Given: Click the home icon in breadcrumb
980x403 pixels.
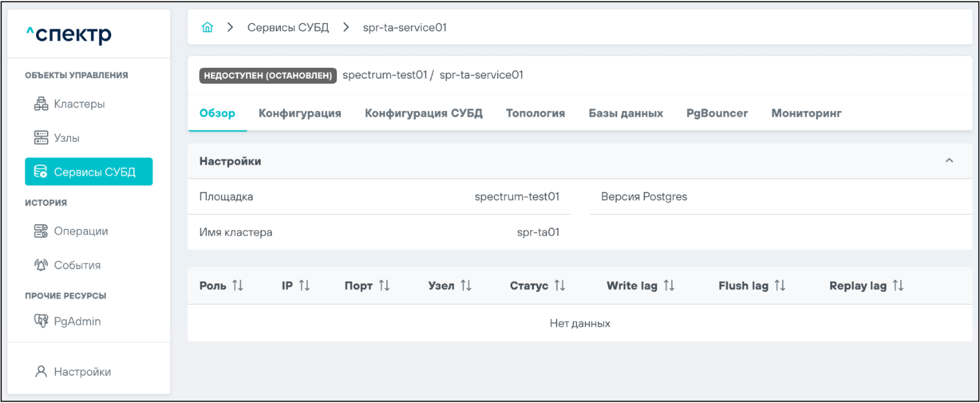Looking at the screenshot, I should tap(207, 28).
